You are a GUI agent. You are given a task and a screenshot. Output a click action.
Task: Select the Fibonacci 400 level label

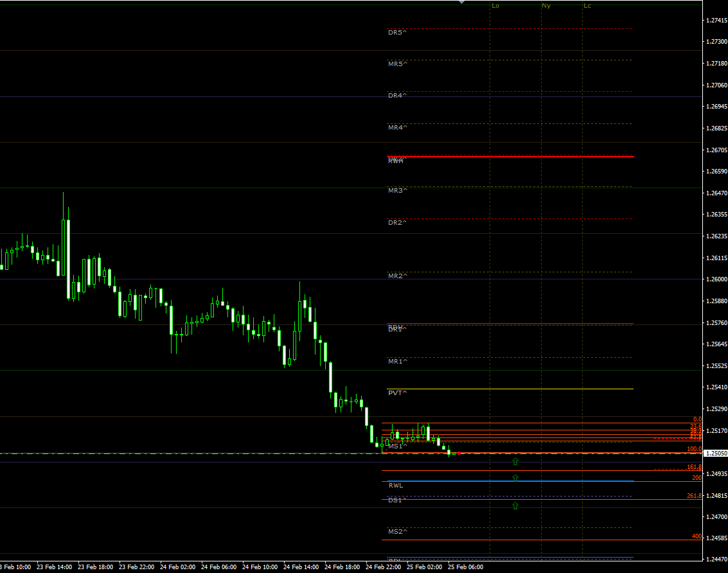(697, 536)
